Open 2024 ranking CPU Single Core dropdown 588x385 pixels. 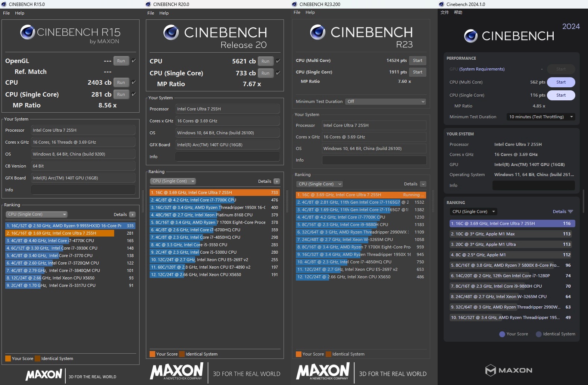click(x=473, y=212)
